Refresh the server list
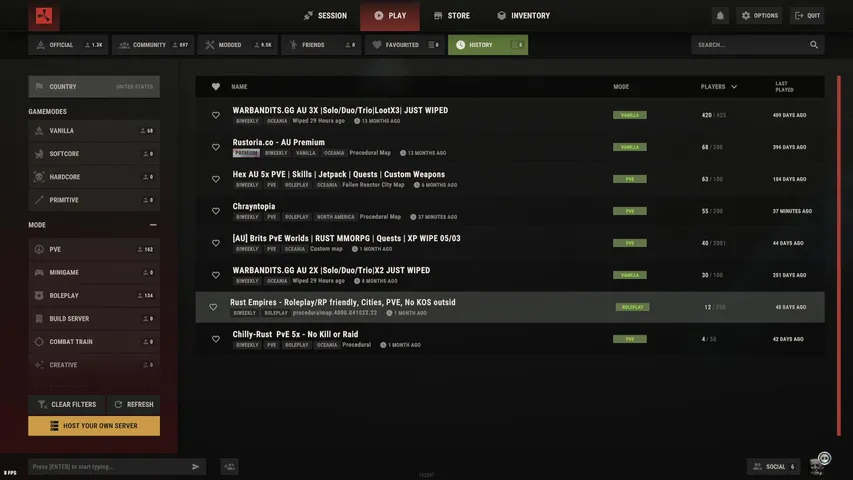Image resolution: width=853 pixels, height=480 pixels. [x=134, y=404]
